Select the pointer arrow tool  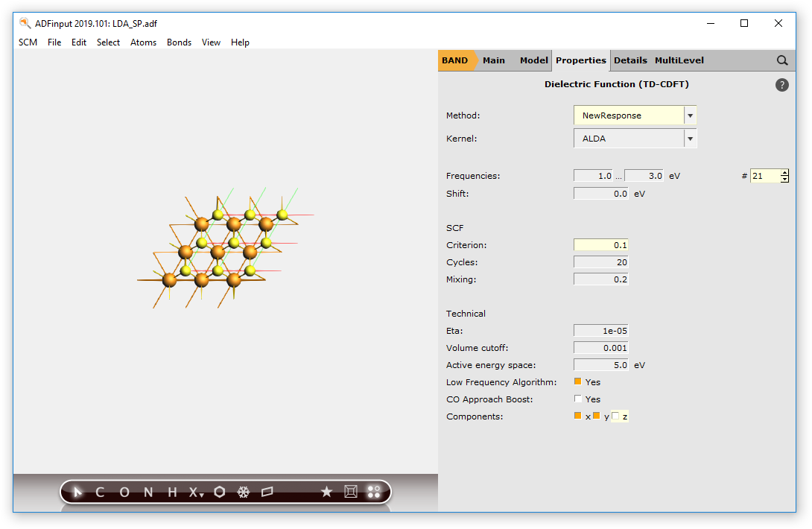pos(77,492)
